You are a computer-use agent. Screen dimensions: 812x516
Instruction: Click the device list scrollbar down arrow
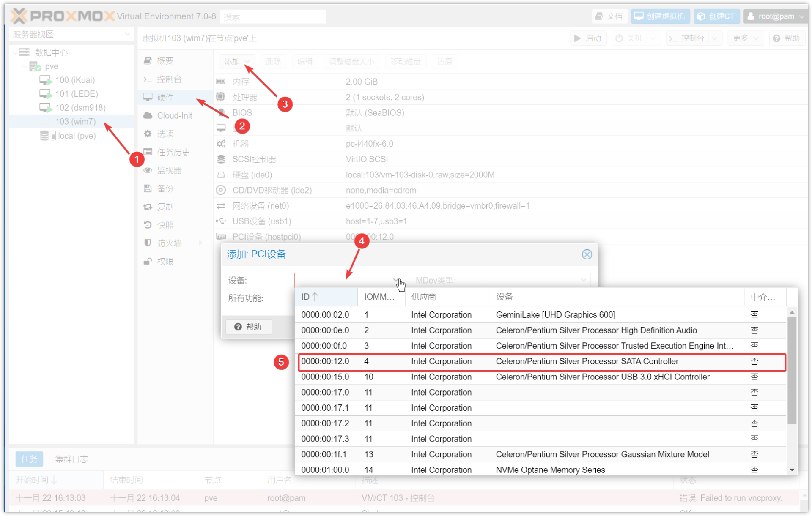792,470
